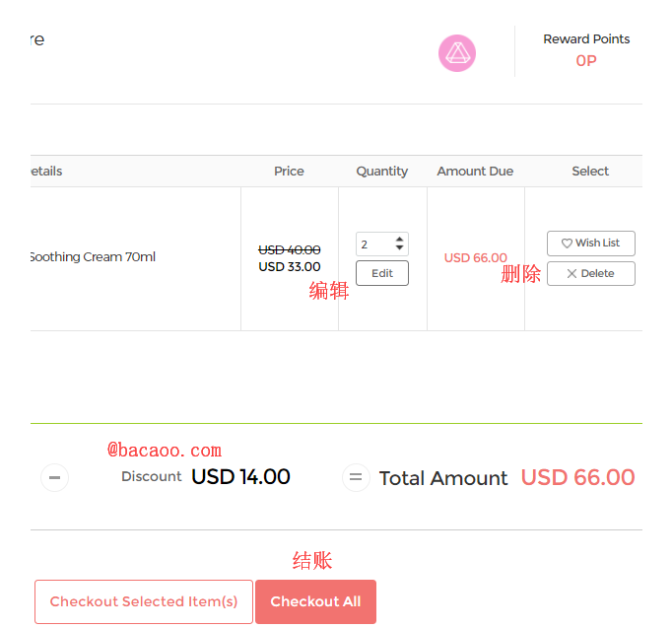Add item to Wish List
Screen dimensions: 672x629
pos(590,244)
